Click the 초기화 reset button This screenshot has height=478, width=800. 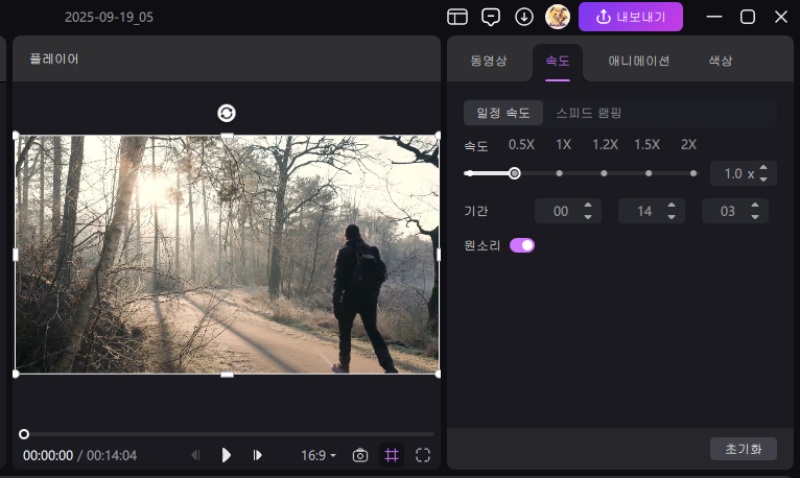pyautogui.click(x=743, y=449)
